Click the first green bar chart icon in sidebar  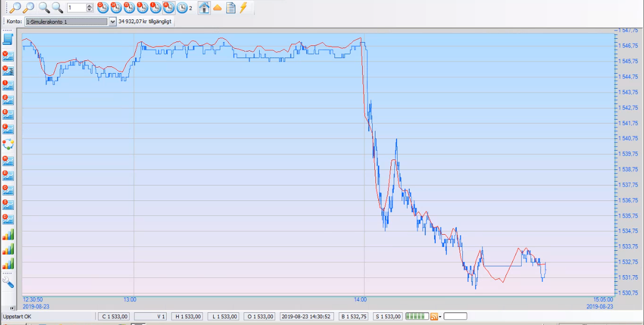click(8, 234)
